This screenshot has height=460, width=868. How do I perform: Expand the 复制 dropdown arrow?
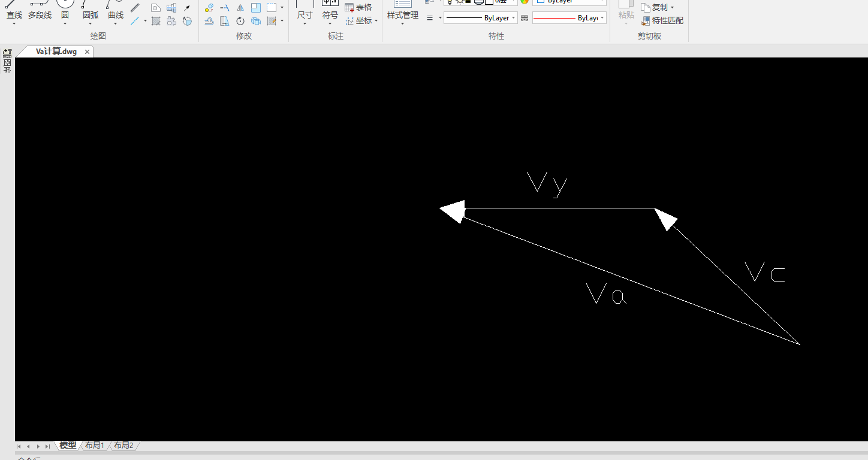tap(672, 8)
